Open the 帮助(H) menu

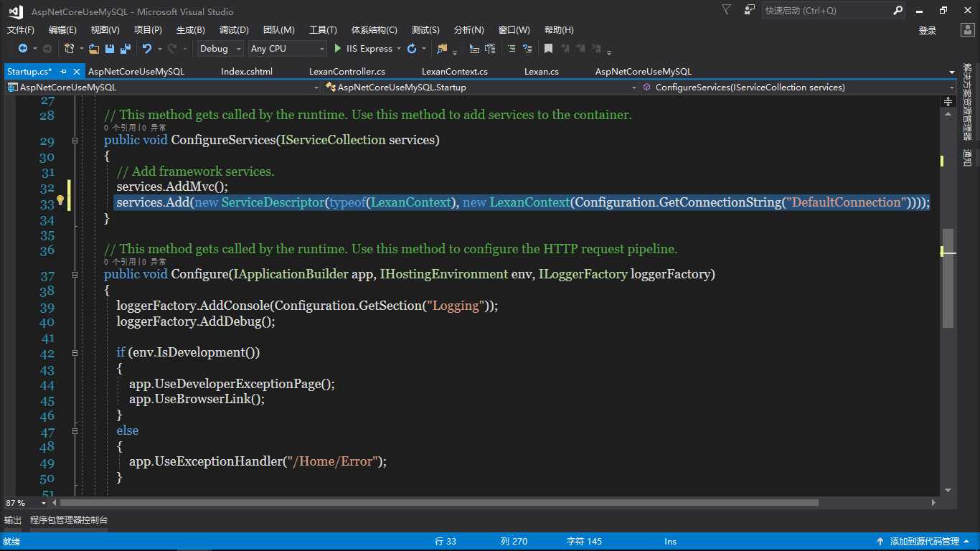(x=559, y=30)
